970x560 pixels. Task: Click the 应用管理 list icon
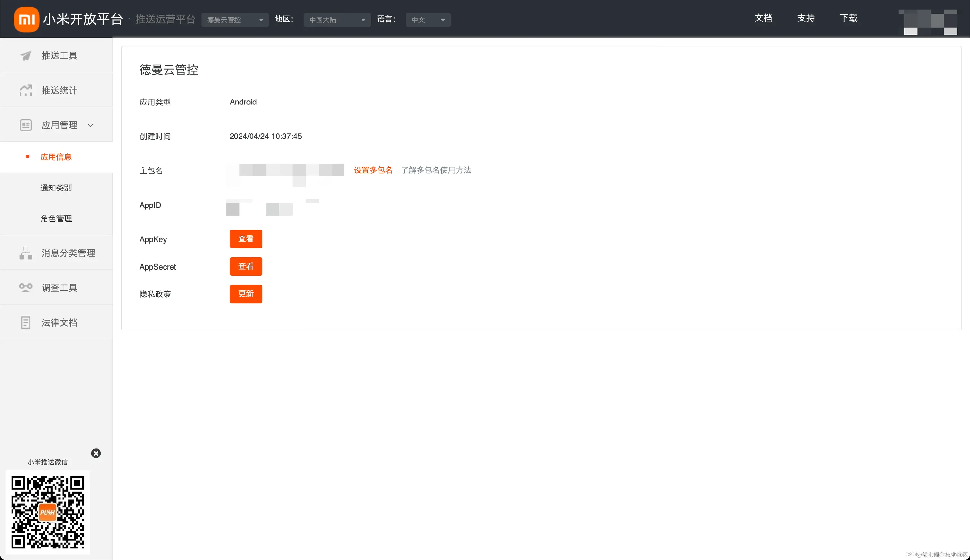coord(25,125)
